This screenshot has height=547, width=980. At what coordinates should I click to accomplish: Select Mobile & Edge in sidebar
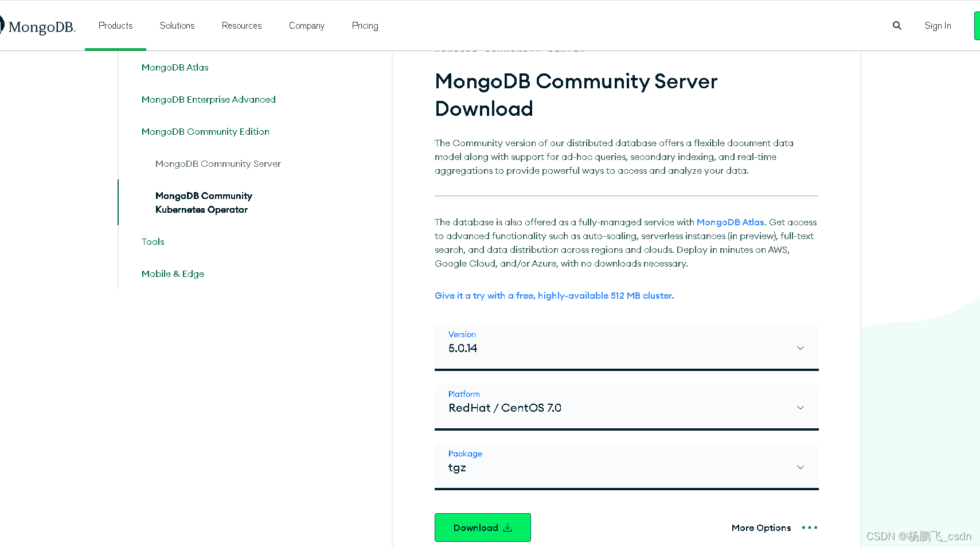(173, 273)
